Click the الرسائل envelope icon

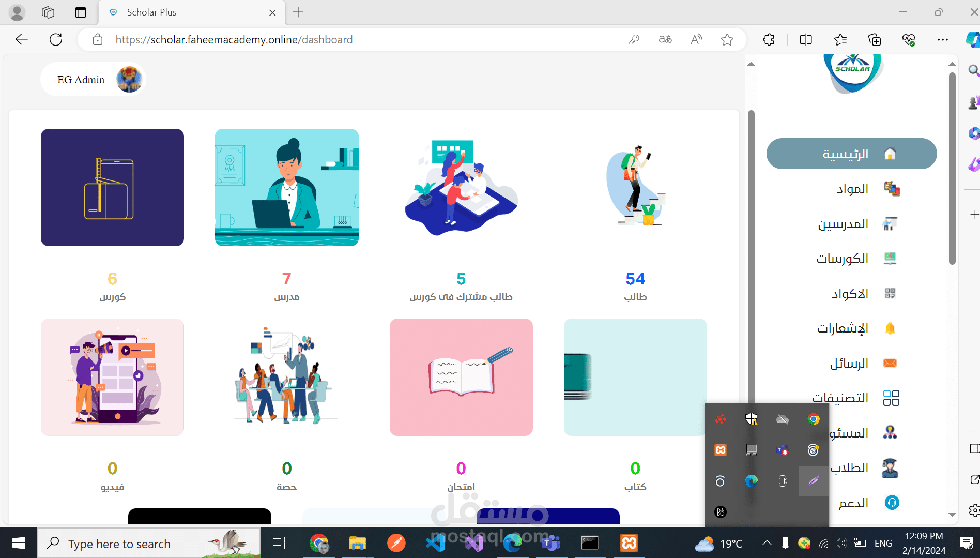(890, 363)
